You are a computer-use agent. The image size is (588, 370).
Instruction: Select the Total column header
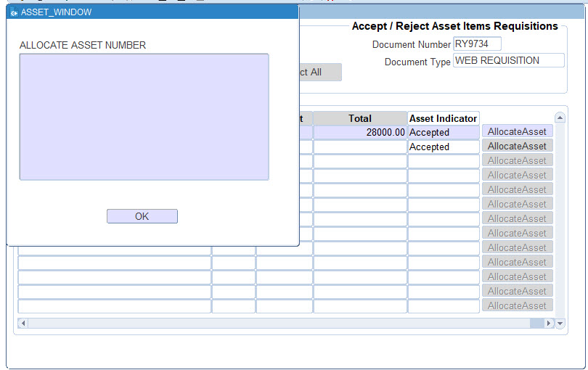[360, 118]
